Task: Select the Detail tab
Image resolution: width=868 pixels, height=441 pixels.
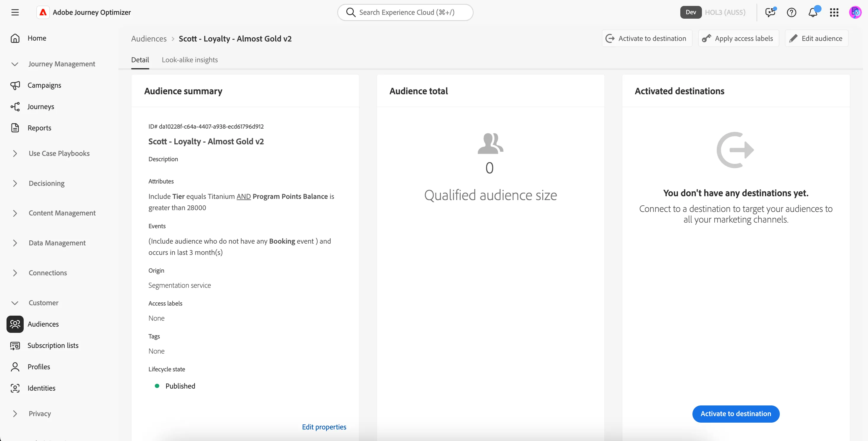Action: point(140,60)
